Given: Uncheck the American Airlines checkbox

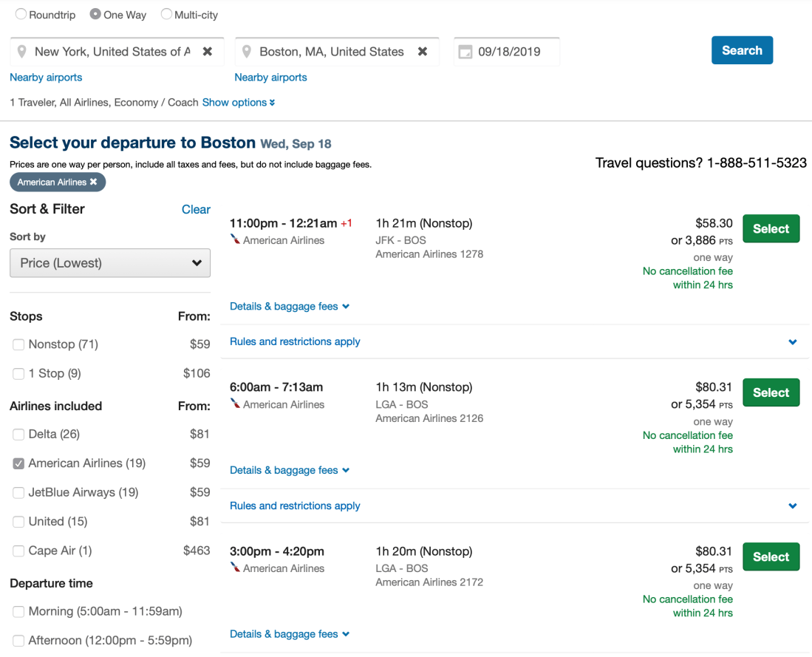Looking at the screenshot, I should 18,463.
